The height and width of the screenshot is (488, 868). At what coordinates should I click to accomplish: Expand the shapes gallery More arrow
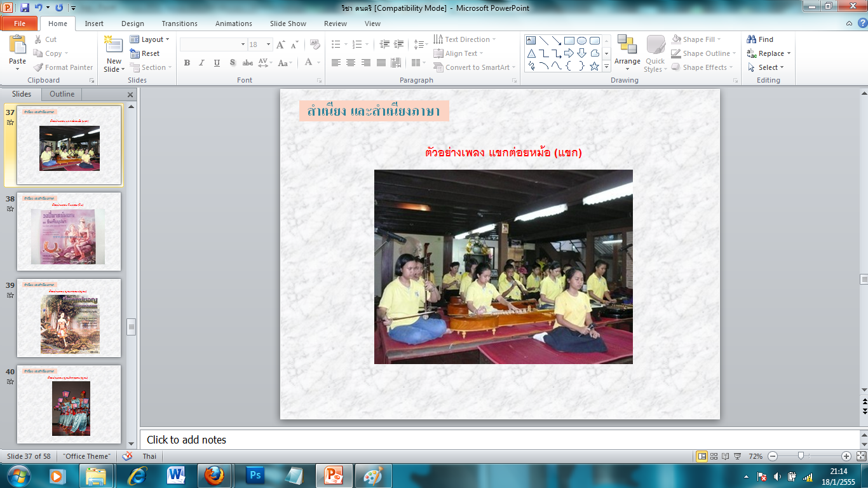pos(607,66)
